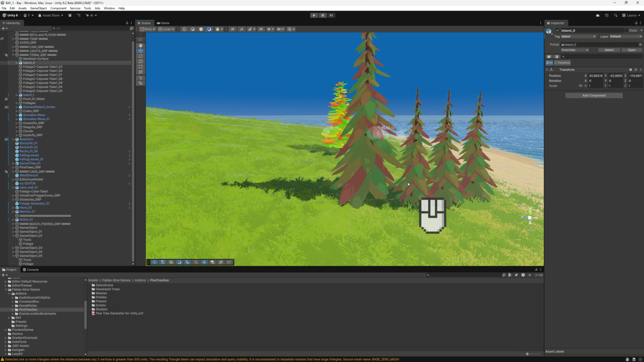This screenshot has height=362, width=644.
Task: Switch to the Console tab
Action: [x=31, y=270]
